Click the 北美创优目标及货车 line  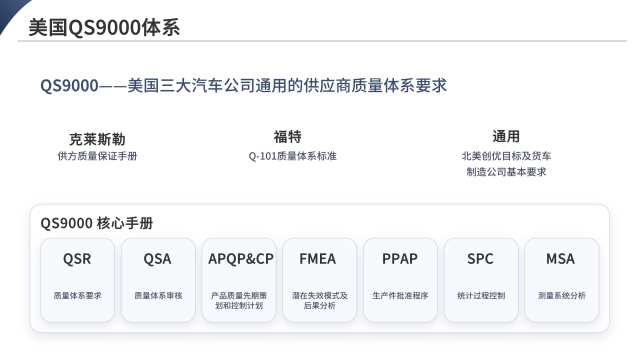[506, 156]
